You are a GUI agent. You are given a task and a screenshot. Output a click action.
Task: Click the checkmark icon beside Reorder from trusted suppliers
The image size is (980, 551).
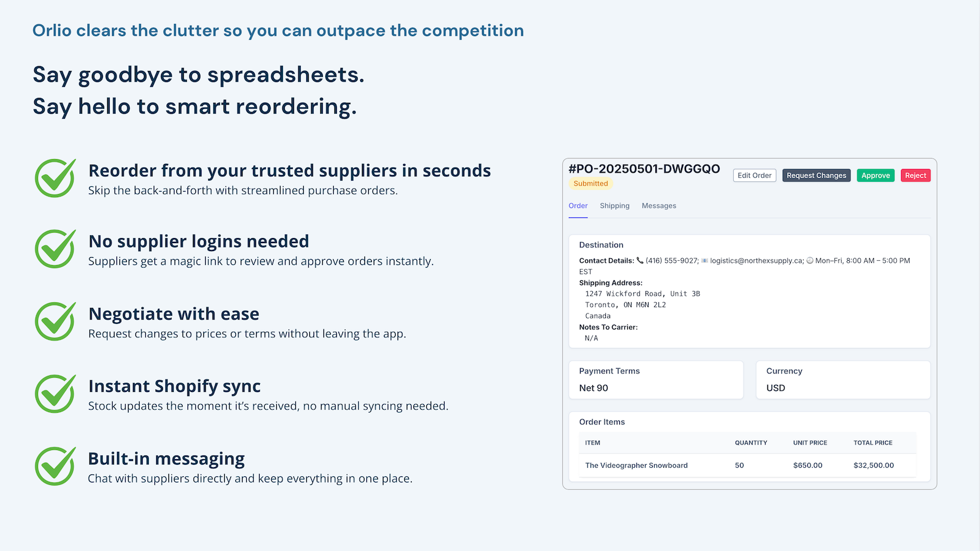click(x=55, y=178)
